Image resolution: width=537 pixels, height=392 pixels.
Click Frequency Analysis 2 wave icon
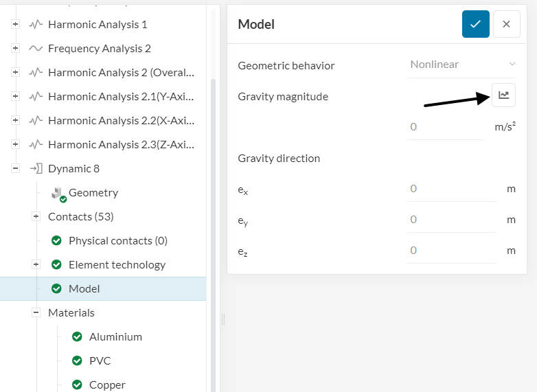pyautogui.click(x=36, y=49)
